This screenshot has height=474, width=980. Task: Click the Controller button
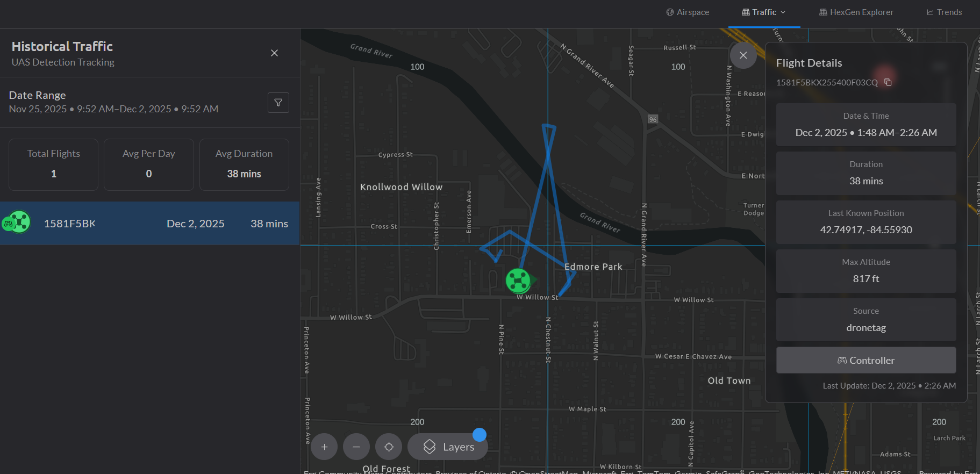[865, 360]
